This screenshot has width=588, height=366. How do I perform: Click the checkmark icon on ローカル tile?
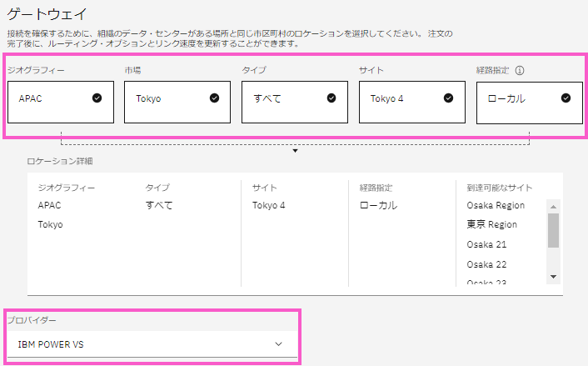pyautogui.click(x=566, y=98)
